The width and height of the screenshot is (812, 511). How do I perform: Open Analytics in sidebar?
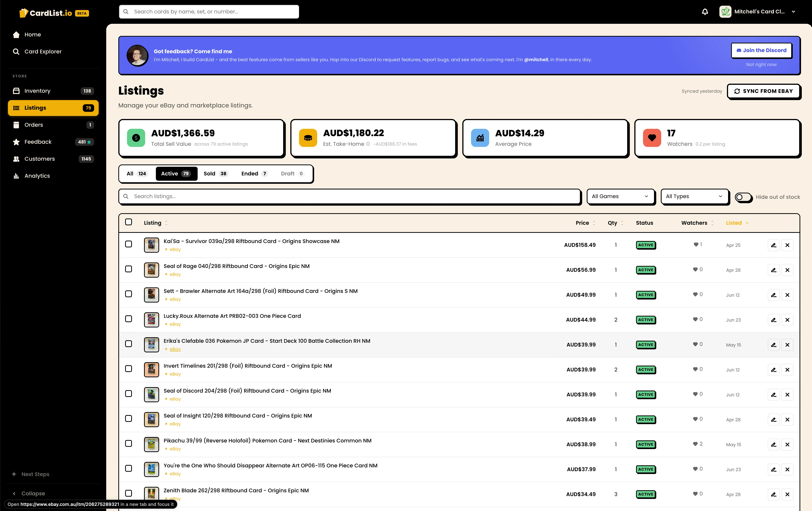coord(53,176)
